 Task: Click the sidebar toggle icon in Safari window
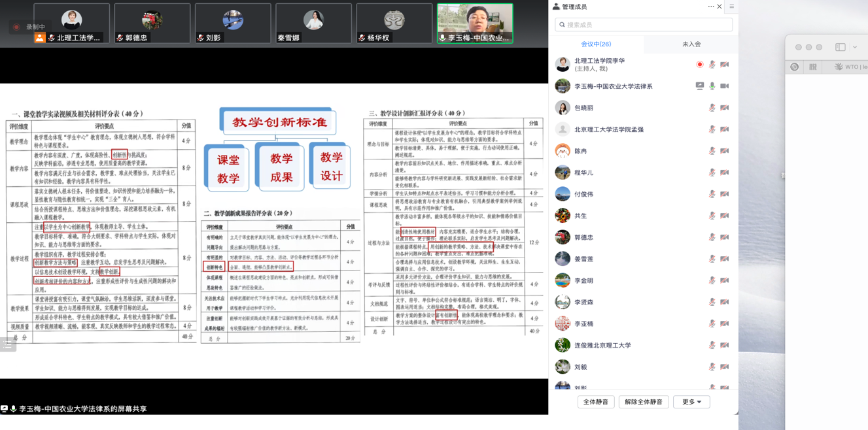pos(841,47)
